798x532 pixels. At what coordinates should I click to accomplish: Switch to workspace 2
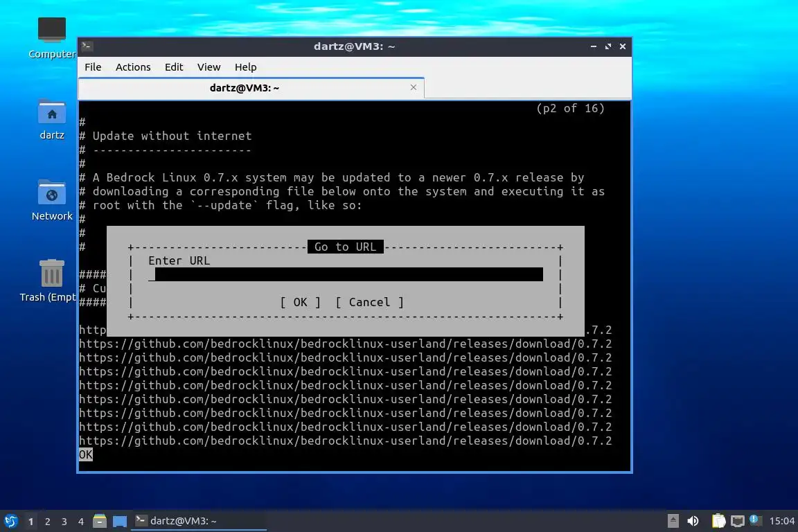(47, 522)
